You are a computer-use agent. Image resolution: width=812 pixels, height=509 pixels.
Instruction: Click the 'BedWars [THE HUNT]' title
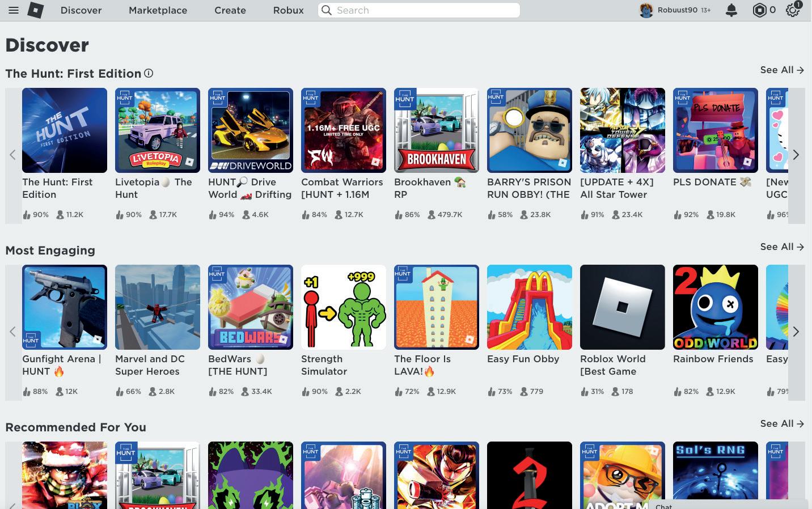click(x=238, y=365)
